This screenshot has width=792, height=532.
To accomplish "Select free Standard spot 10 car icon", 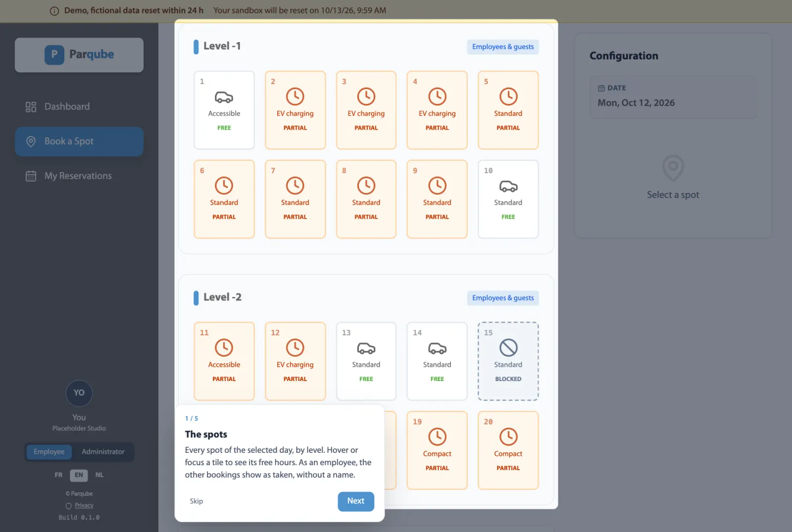I will coord(508,186).
